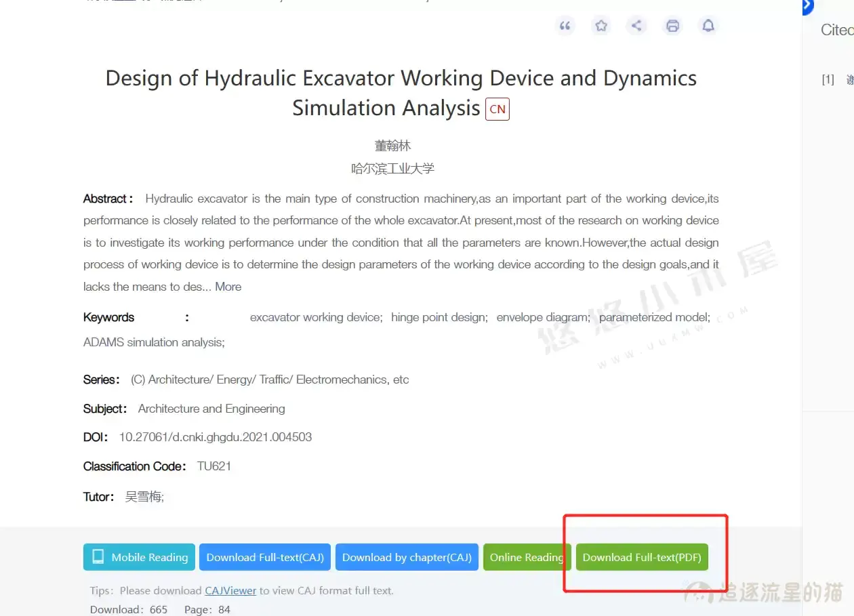Image resolution: width=854 pixels, height=616 pixels.
Task: Open tutor 吴雪梅 link
Action: click(144, 497)
